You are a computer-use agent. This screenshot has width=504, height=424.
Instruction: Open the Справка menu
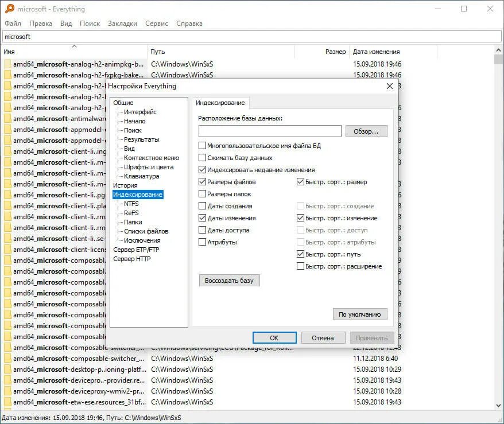189,24
